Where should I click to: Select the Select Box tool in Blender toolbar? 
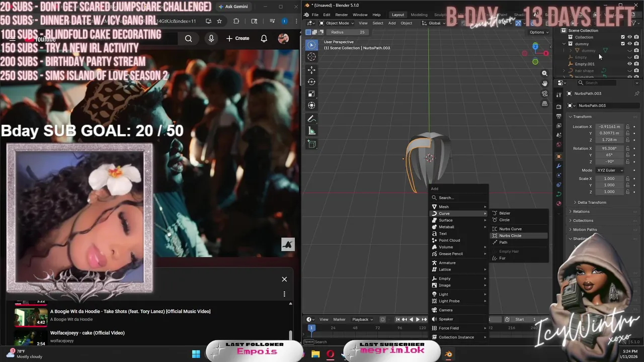(x=311, y=45)
